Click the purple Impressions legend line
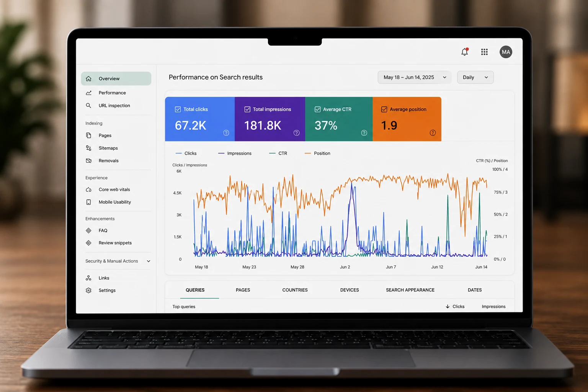588x392 pixels. (x=221, y=153)
